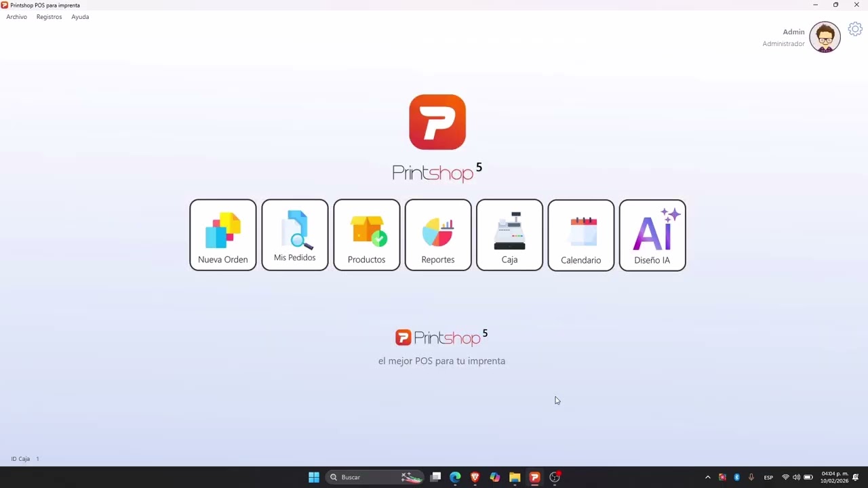Open Brave browser from the taskbar

click(x=475, y=477)
